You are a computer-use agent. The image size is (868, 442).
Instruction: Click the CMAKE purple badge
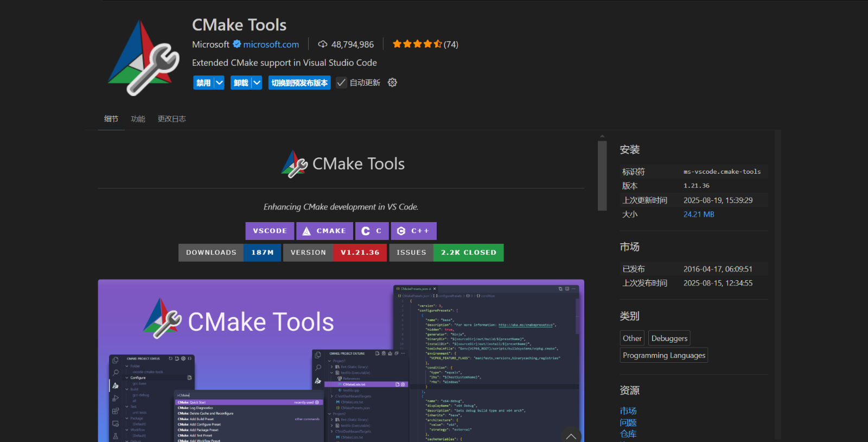pos(324,231)
